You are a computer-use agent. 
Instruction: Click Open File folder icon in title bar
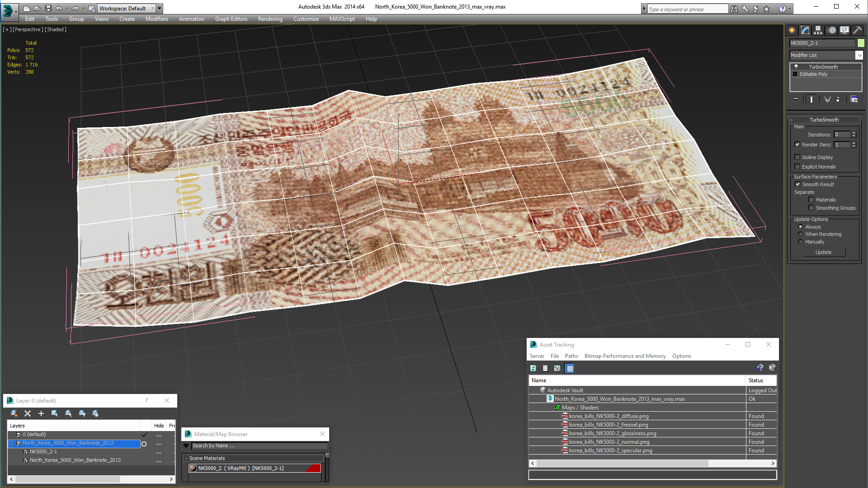click(38, 8)
